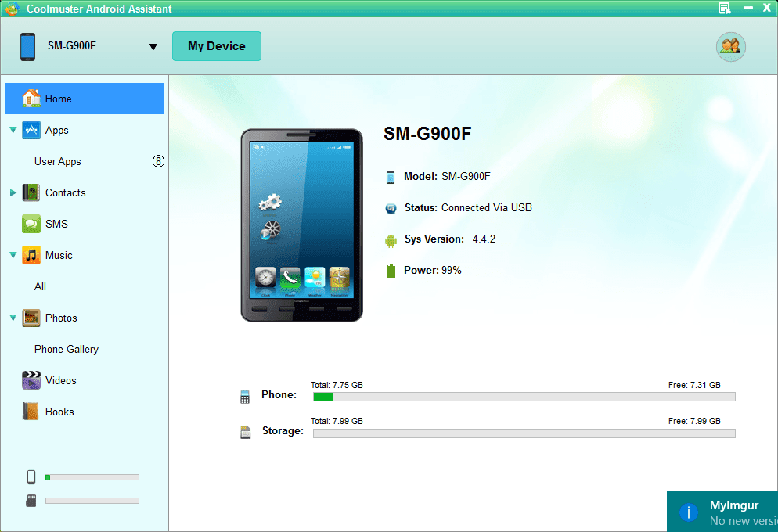Screen dimensions: 778x532
Task: Click the Contacts address book icon
Action: 31,192
